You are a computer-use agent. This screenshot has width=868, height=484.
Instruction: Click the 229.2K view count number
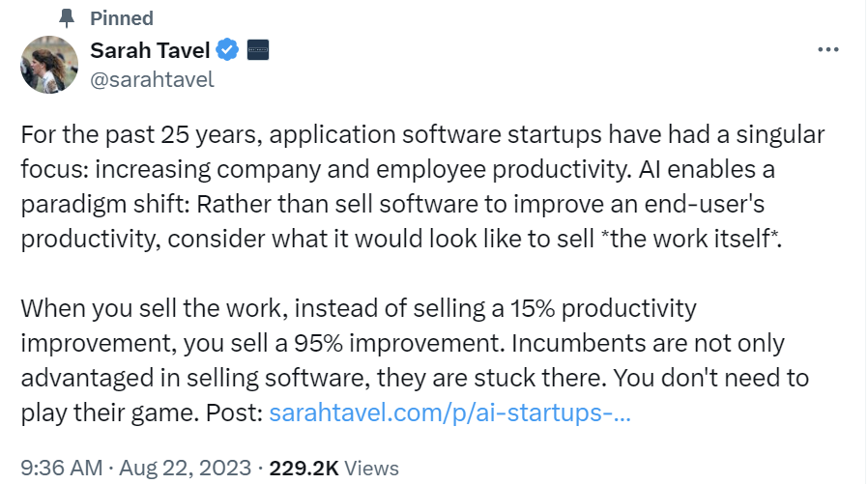[304, 468]
